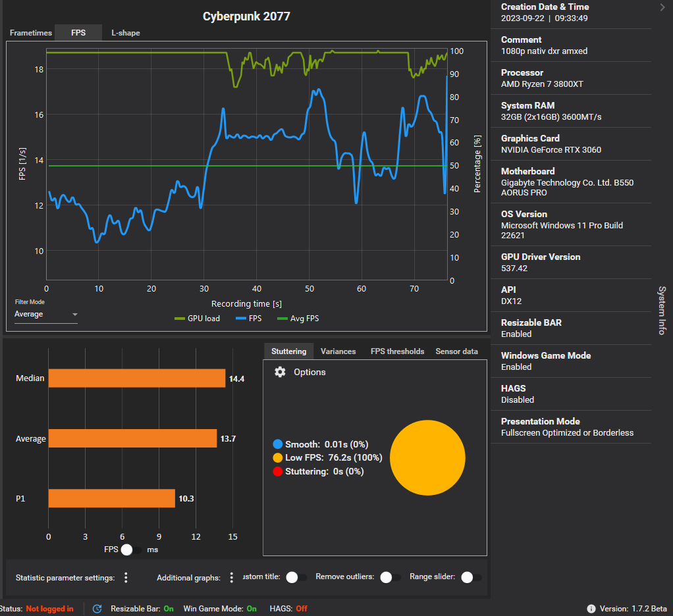Viewport: 673px width, 616px height.
Task: Click the Cyberpunk 2077 chart title
Action: pyautogui.click(x=246, y=16)
